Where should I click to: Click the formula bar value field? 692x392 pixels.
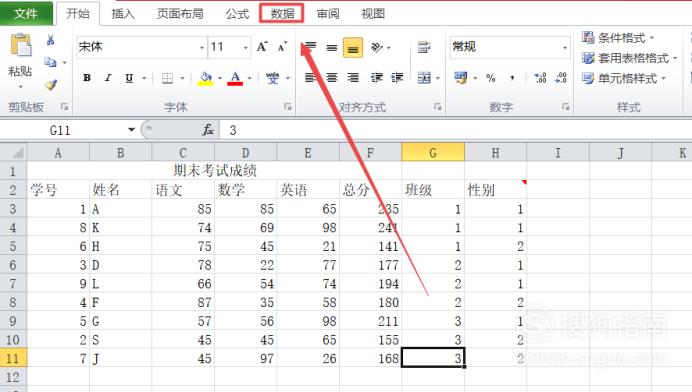(455, 130)
